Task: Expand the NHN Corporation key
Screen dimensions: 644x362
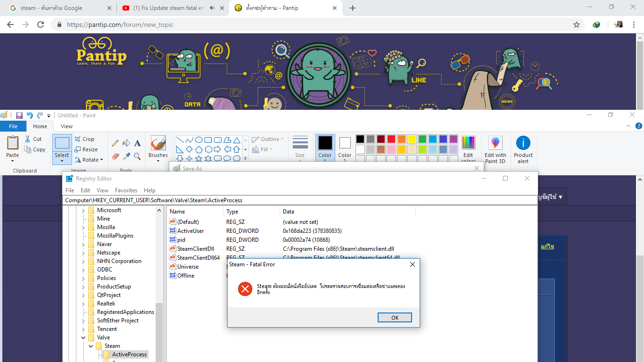Action: coord(83,261)
